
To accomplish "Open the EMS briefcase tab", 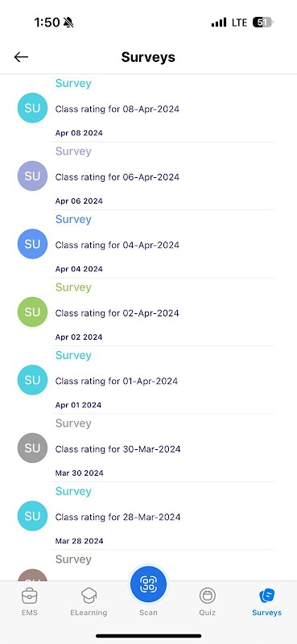I will tap(30, 601).
